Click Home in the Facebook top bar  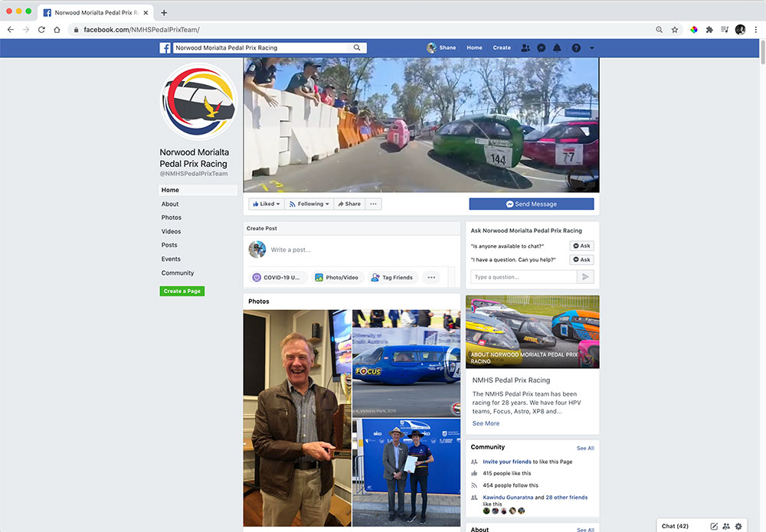point(474,47)
